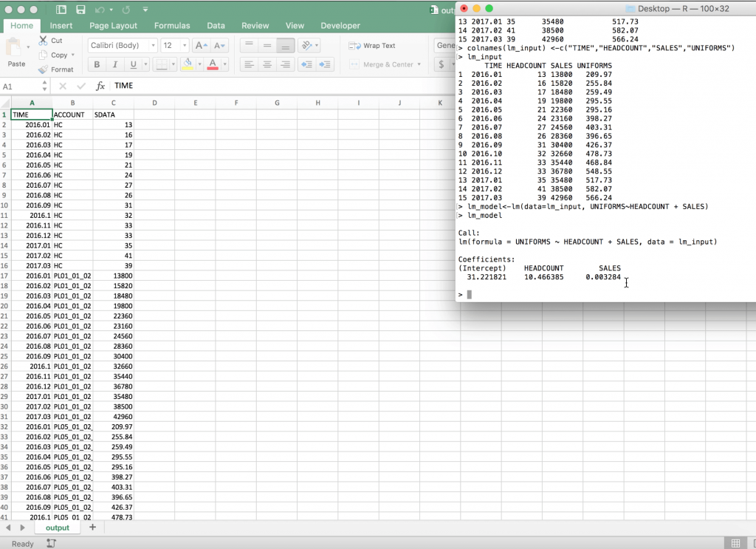Open the Borders dropdown arrow
756x549 pixels.
pos(173,64)
